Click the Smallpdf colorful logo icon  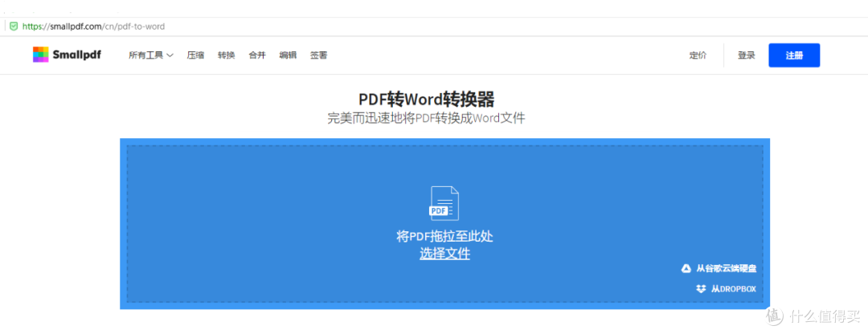point(40,55)
